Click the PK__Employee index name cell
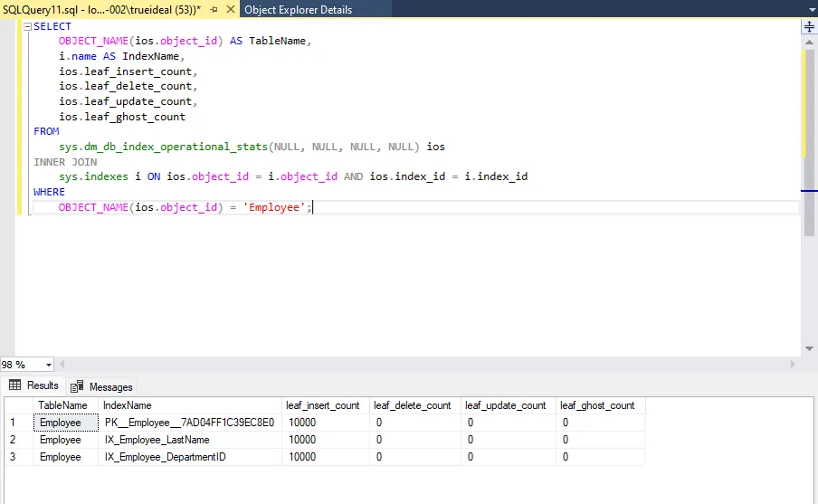Screen dimensions: 818x504 coord(188,423)
